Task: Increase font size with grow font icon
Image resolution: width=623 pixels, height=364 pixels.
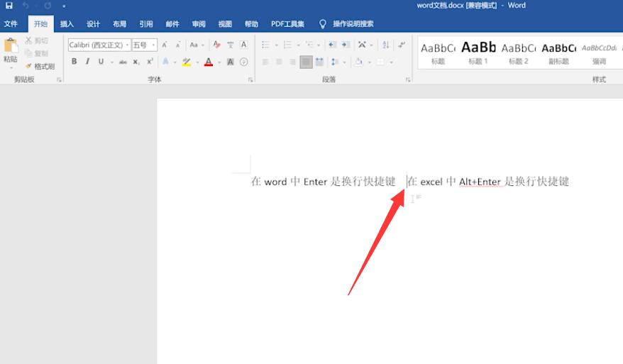Action: pos(165,45)
